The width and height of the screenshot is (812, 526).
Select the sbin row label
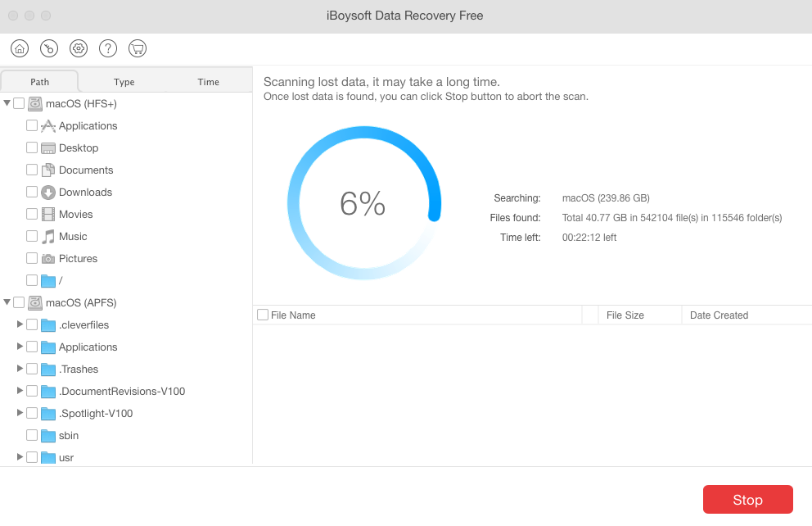pos(69,435)
